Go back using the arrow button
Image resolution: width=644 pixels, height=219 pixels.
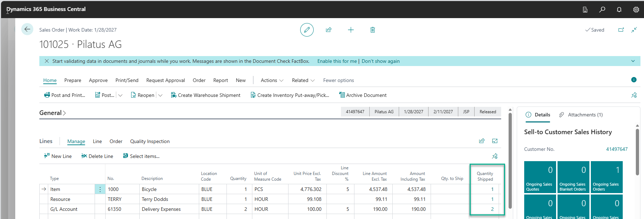pyautogui.click(x=27, y=29)
